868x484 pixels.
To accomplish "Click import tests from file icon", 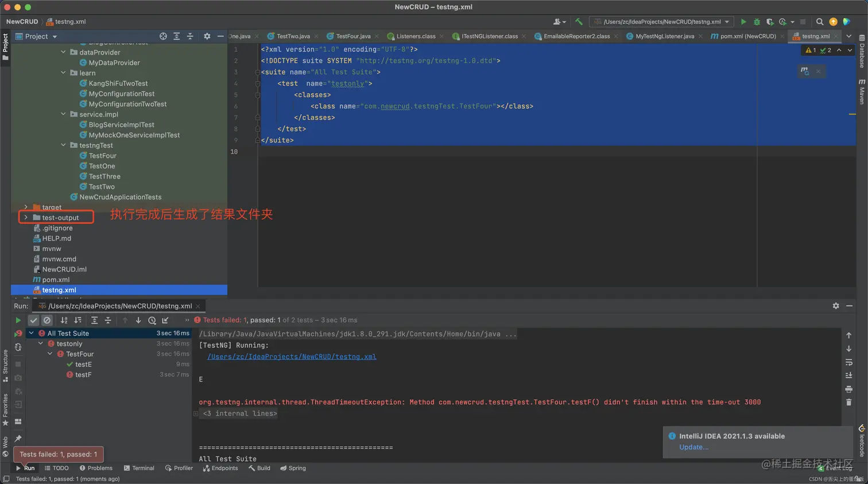I will click(165, 320).
